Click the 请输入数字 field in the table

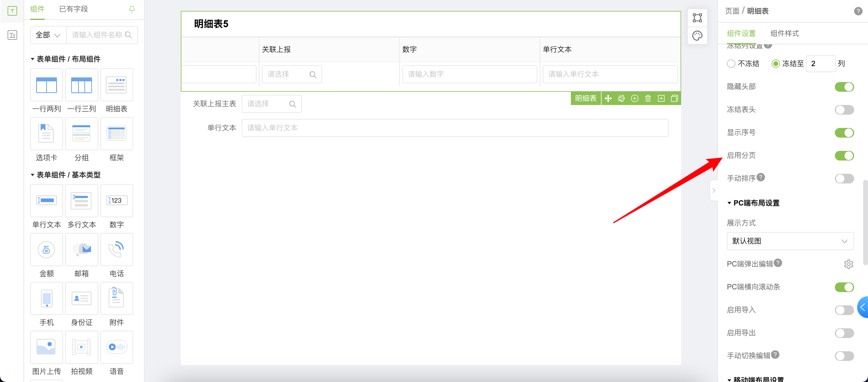[x=469, y=74]
